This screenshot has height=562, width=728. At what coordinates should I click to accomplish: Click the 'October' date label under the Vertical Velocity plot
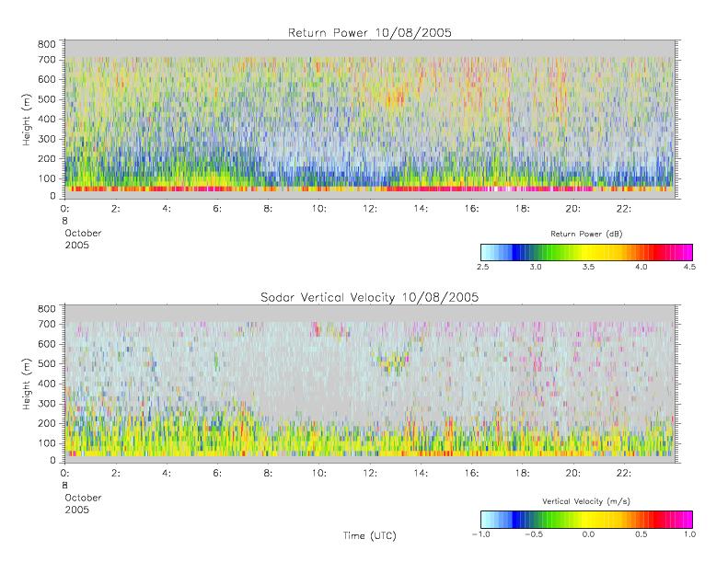[x=83, y=498]
